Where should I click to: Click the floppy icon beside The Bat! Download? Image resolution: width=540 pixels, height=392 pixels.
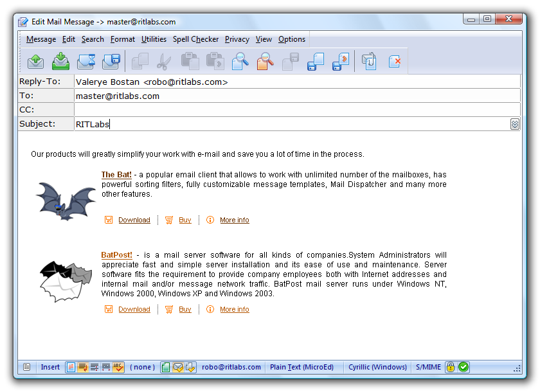click(x=109, y=220)
